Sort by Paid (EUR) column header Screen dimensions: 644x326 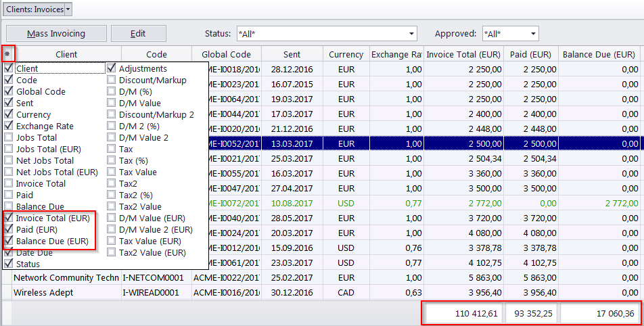pos(530,54)
